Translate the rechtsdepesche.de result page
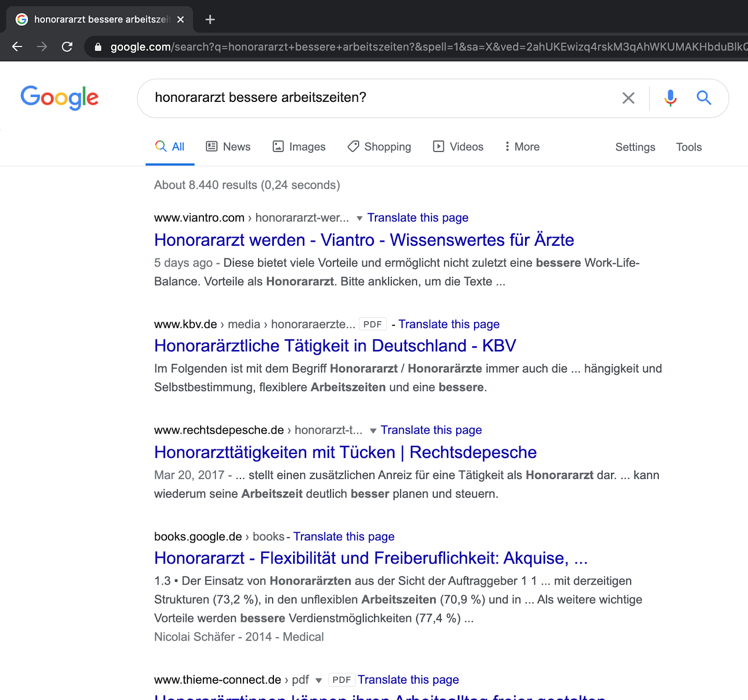 431,430
